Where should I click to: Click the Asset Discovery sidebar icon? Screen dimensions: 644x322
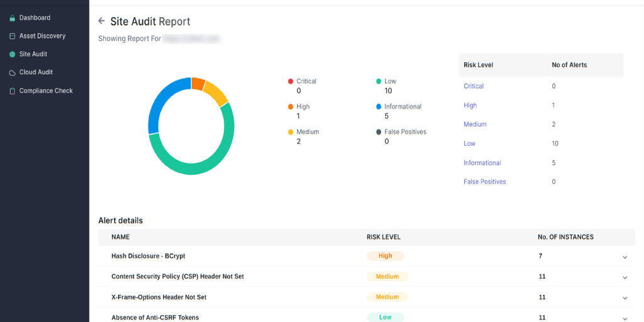(x=12, y=36)
